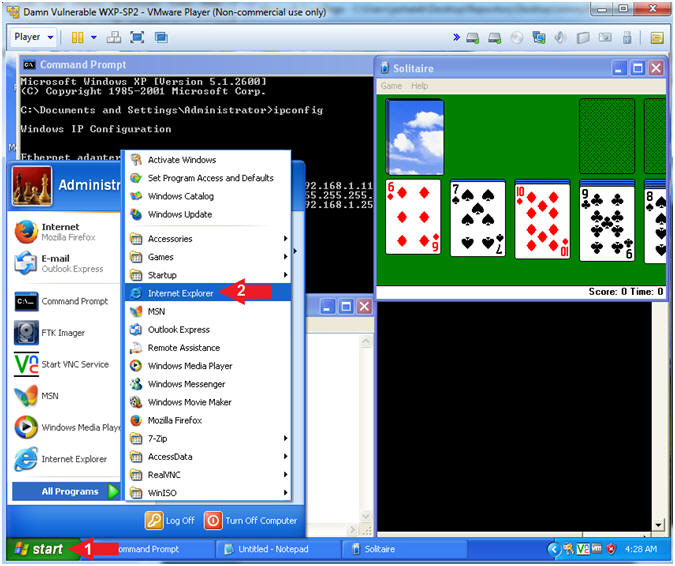Image resolution: width=675 pixels, height=566 pixels.
Task: Click VNC server tray icon
Action: [582, 549]
